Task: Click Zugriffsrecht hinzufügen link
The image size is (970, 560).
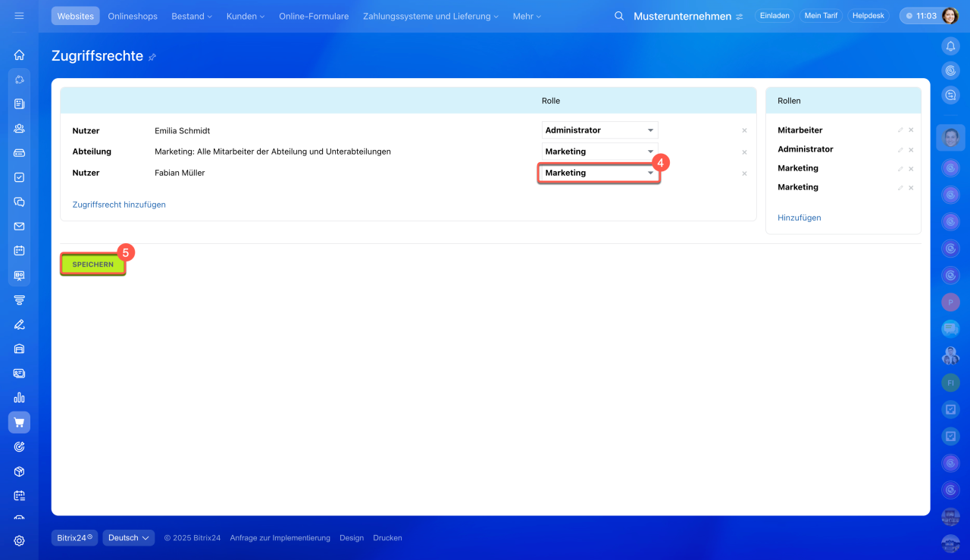Action: [x=119, y=205]
